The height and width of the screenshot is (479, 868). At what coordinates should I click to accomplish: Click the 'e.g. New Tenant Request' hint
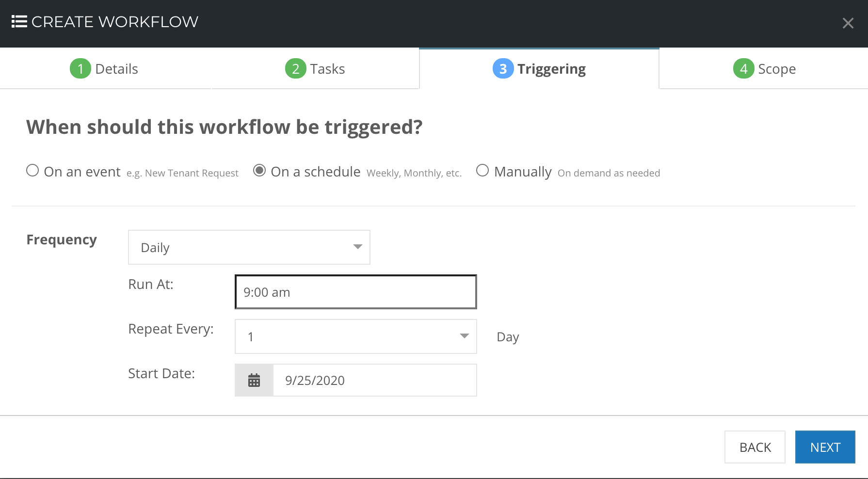tap(182, 173)
